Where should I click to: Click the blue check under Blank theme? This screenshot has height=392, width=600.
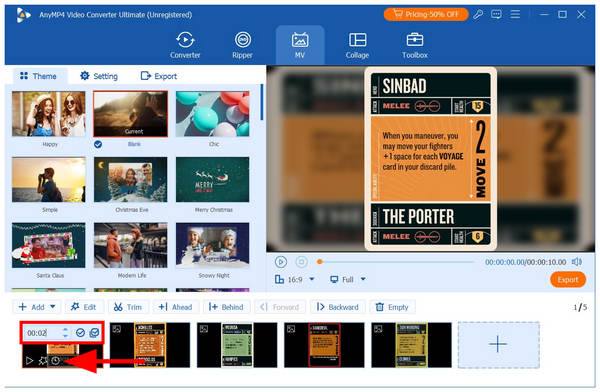pyautogui.click(x=98, y=144)
